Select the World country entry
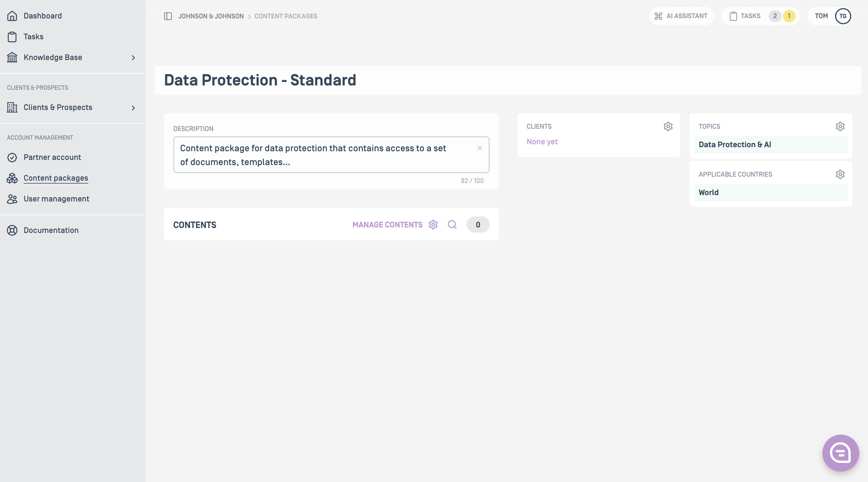Image resolution: width=868 pixels, height=482 pixels. coord(771,193)
